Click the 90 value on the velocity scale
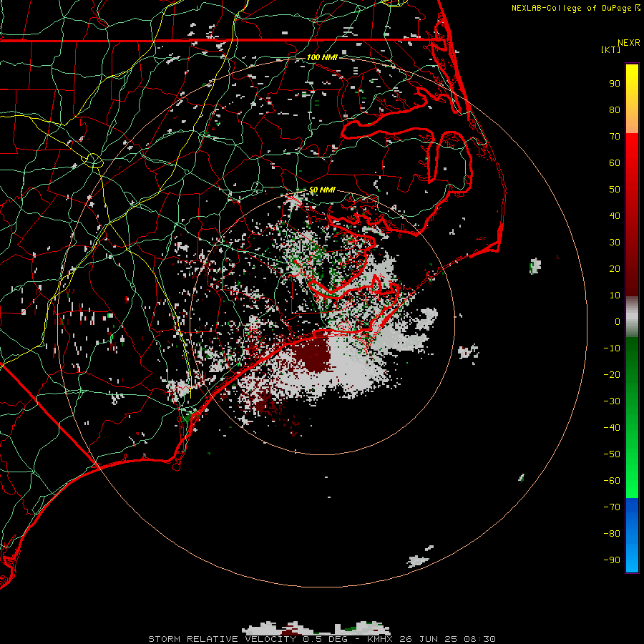The image size is (644, 644). pyautogui.click(x=615, y=84)
